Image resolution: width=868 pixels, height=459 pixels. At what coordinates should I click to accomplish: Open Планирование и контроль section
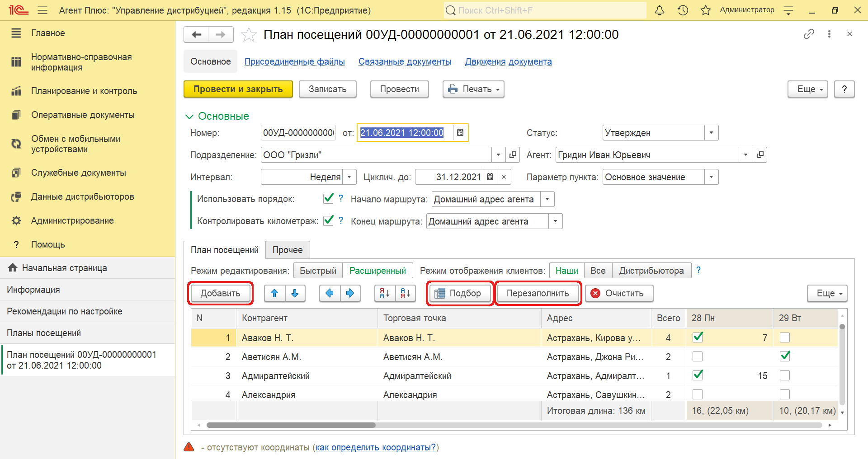point(84,91)
